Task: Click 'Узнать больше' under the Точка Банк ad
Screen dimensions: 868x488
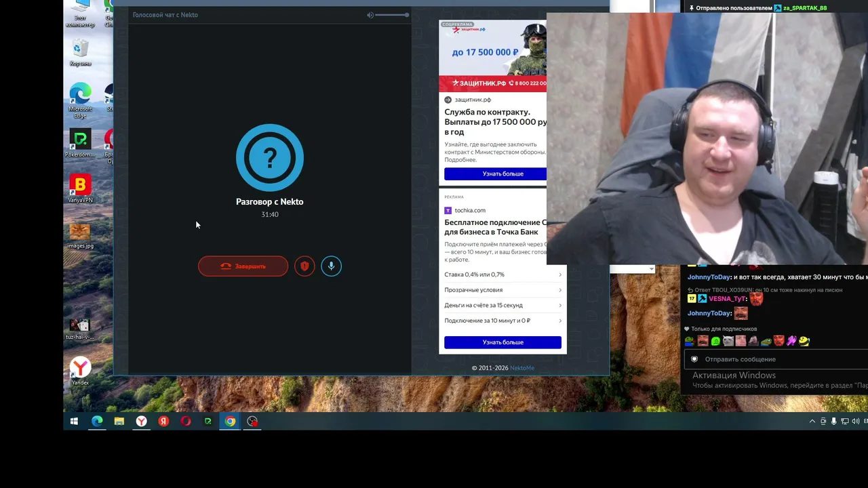Action: 502,342
